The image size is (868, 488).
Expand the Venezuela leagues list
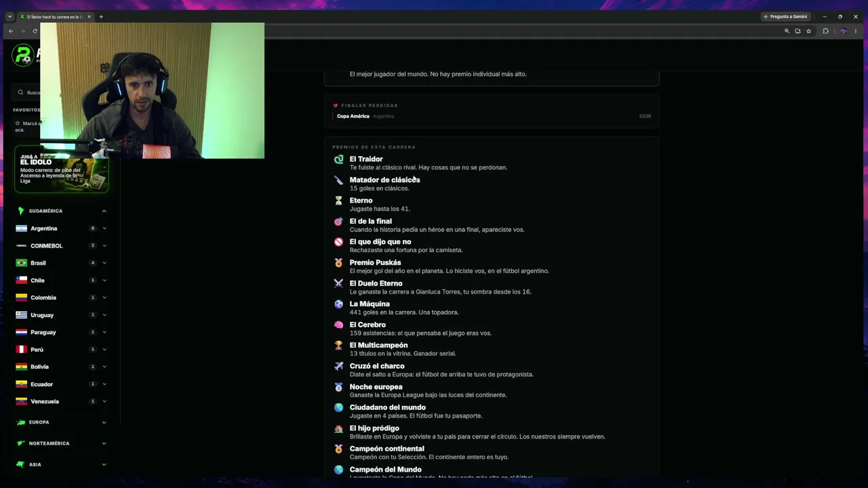(104, 401)
